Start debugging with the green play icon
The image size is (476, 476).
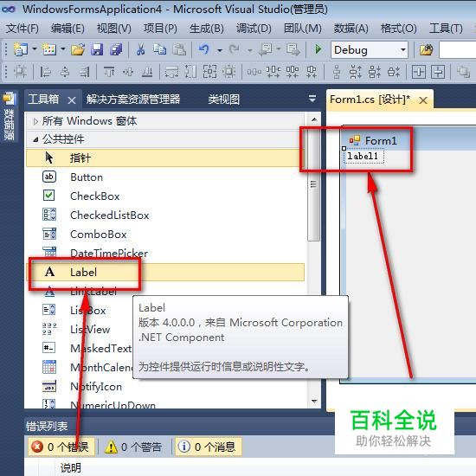point(318,49)
